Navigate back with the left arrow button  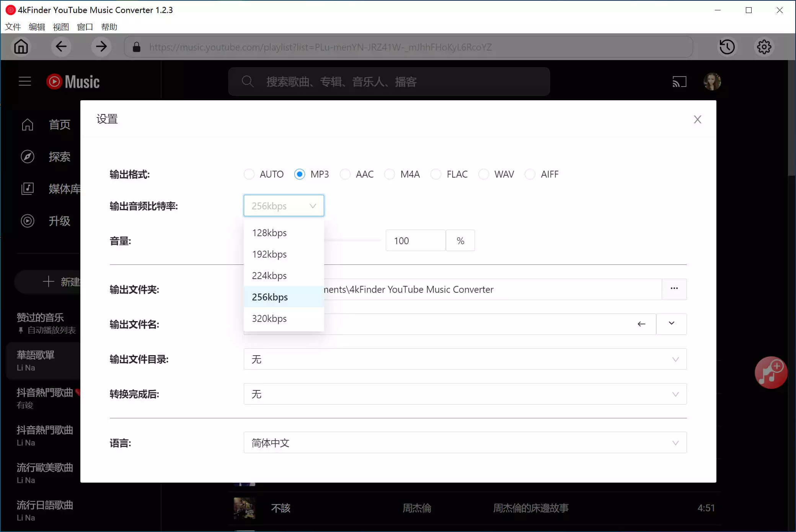(x=61, y=47)
